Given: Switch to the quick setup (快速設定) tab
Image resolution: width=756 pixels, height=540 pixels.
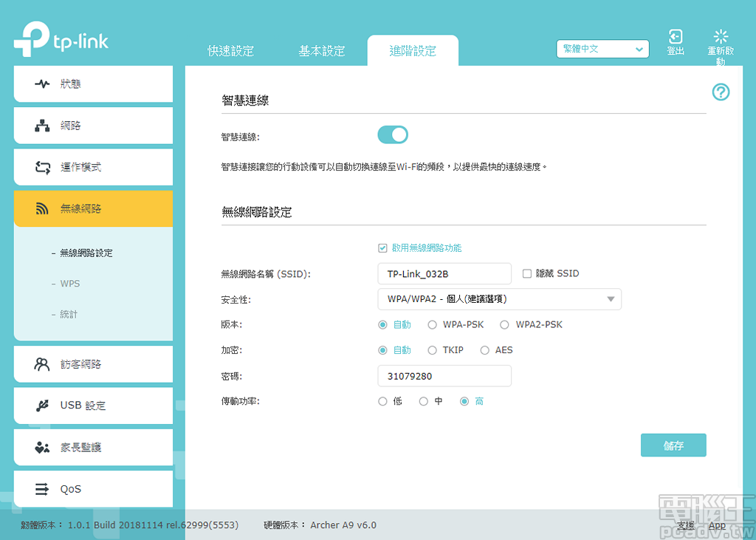Looking at the screenshot, I should pyautogui.click(x=230, y=51).
